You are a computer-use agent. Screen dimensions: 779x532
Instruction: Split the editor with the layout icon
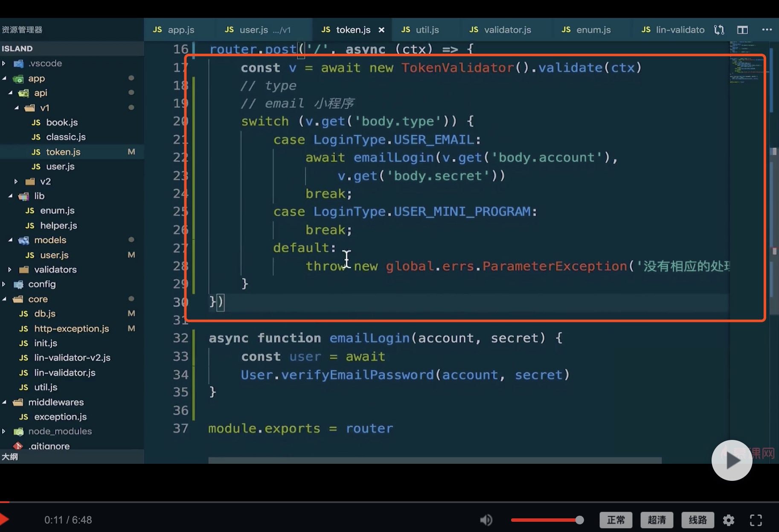pos(743,30)
